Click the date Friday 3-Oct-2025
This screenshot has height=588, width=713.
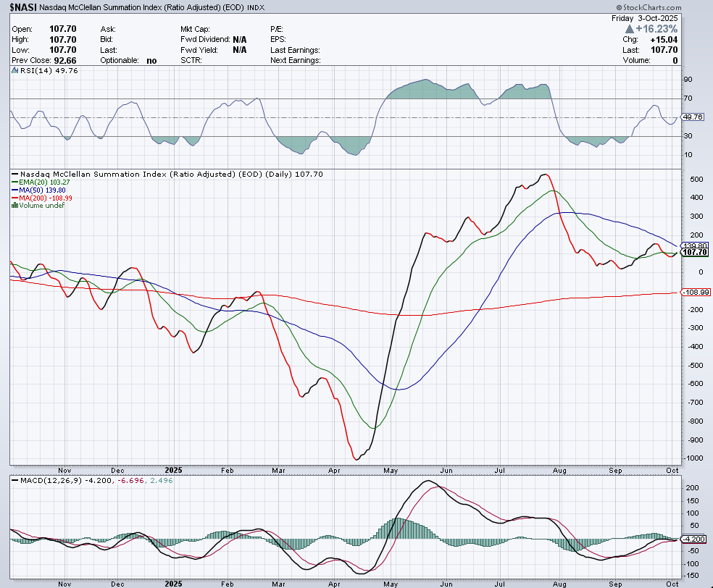coord(644,18)
